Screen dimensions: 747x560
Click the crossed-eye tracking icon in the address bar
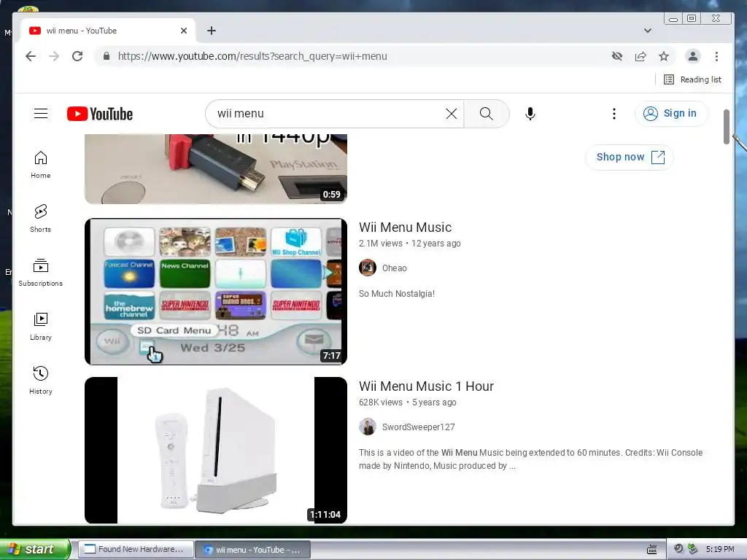tap(617, 56)
